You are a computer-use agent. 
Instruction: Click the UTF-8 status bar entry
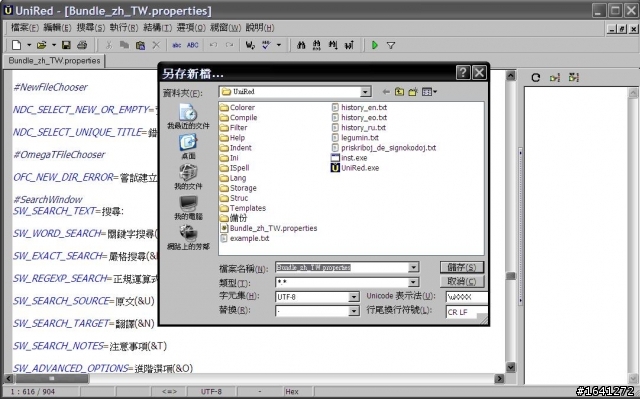(x=211, y=392)
